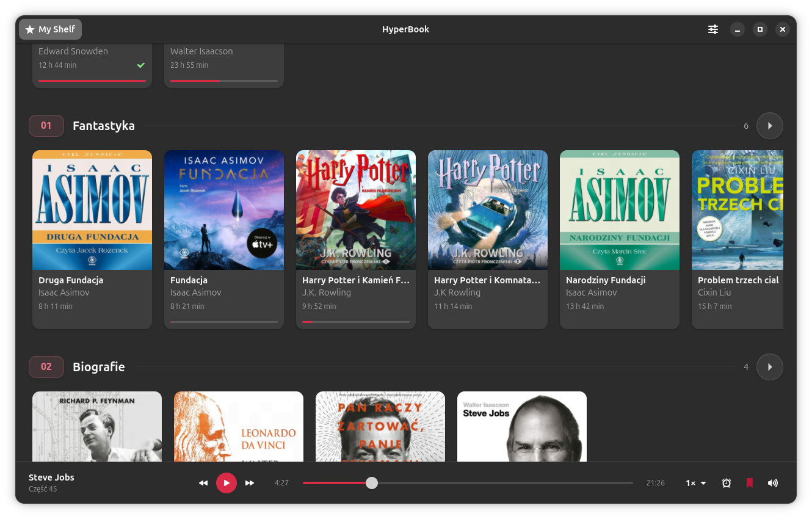Open the Leonardo da Vinci cover
Image resolution: width=812 pixels, height=519 pixels.
[x=239, y=427]
